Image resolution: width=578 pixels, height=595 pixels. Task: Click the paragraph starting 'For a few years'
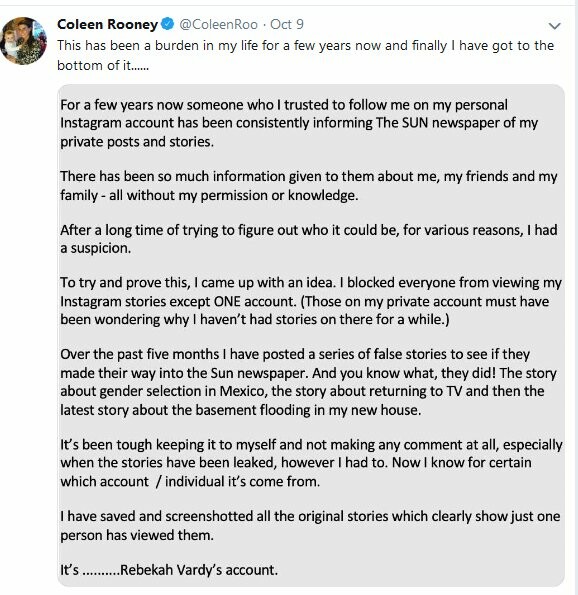[299, 123]
